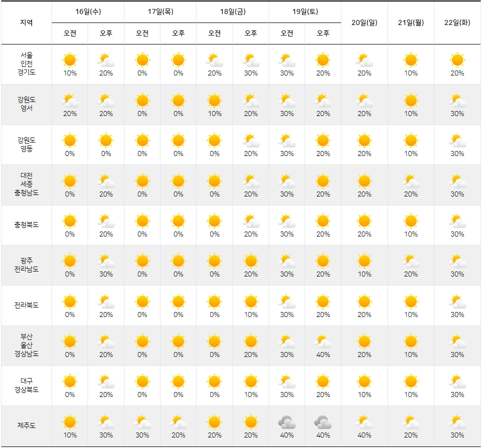Click the 21일(월) column header
This screenshot has width=482, height=448.
tap(410, 22)
